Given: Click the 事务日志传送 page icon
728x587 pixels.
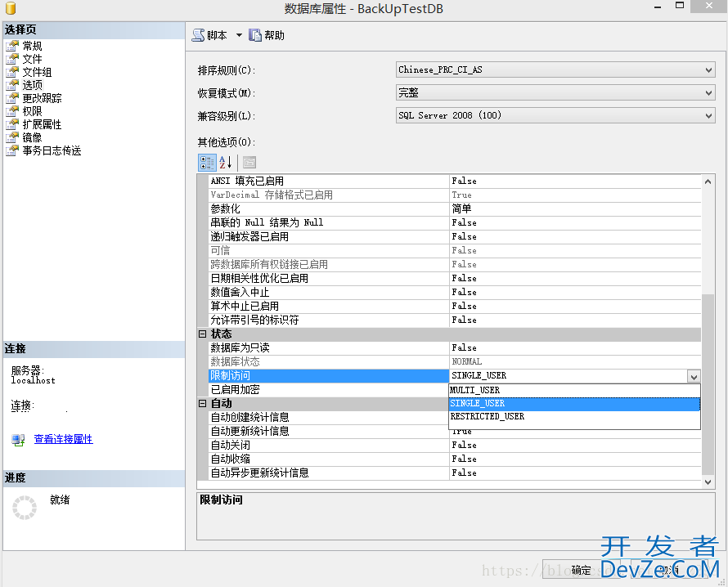Looking at the screenshot, I should click(x=12, y=150).
